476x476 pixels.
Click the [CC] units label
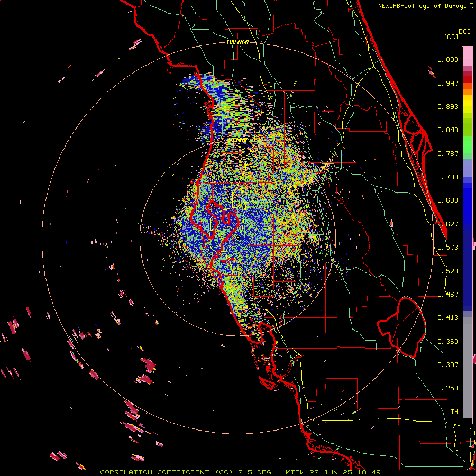pyautogui.click(x=451, y=36)
